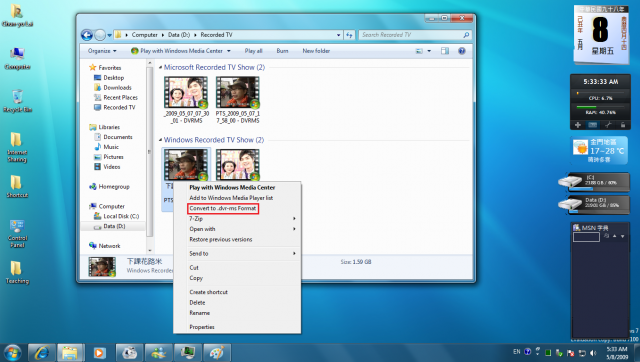Open the Explorer Help question-mark icon
The width and height of the screenshot is (640, 362).
[x=462, y=51]
